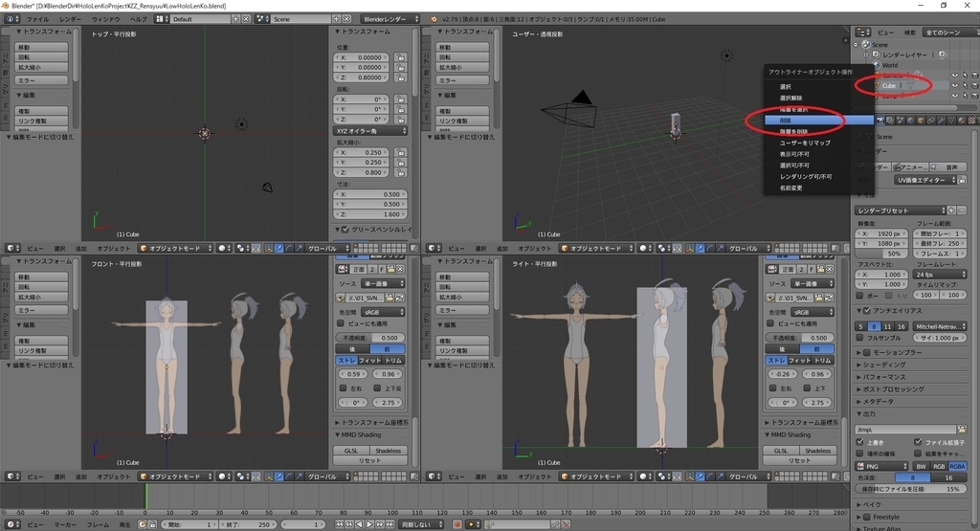The image size is (980, 531).
Task: Enable the 上書き (overwrite) checkbox
Action: pos(861,442)
